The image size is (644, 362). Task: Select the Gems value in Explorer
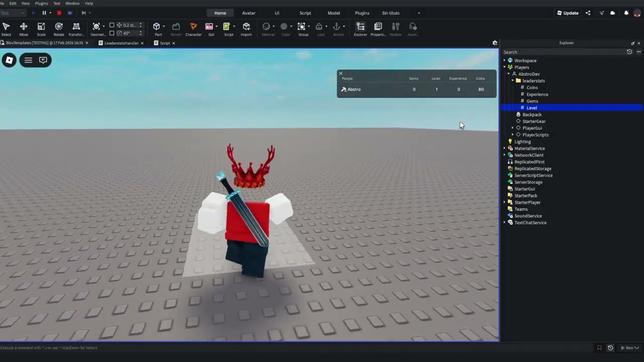[x=532, y=101]
